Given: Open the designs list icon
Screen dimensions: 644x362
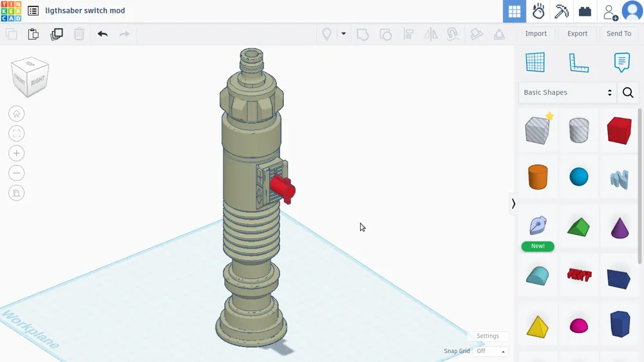Looking at the screenshot, I should point(33,11).
